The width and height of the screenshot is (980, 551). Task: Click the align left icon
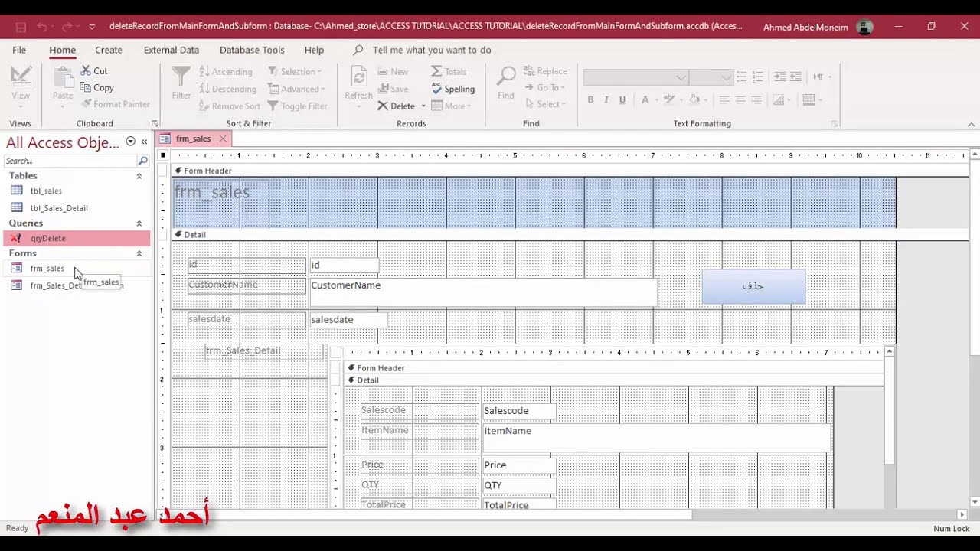(724, 99)
